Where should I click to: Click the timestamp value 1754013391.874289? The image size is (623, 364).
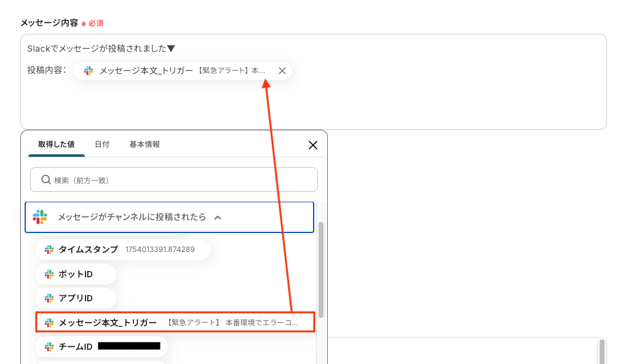click(160, 250)
